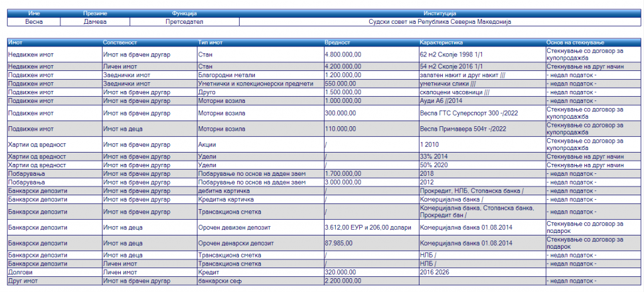Click the Име column header
Image resolution: width=644 pixels, height=292 pixels.
pos(33,13)
